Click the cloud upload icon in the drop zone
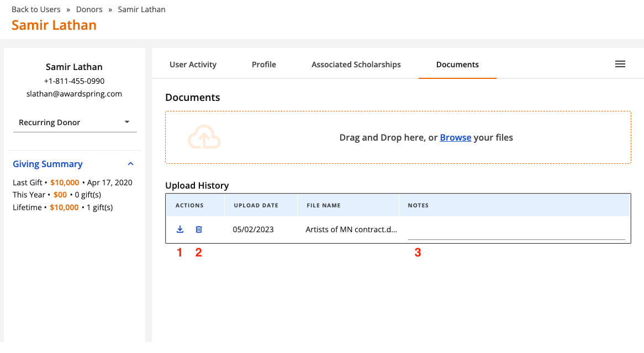The width and height of the screenshot is (644, 353). coord(204,137)
